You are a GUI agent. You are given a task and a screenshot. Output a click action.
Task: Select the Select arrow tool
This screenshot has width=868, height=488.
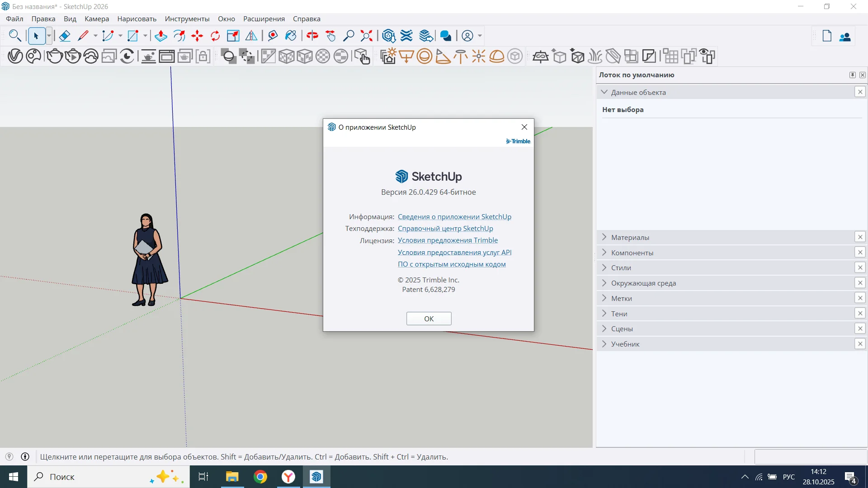(x=36, y=36)
